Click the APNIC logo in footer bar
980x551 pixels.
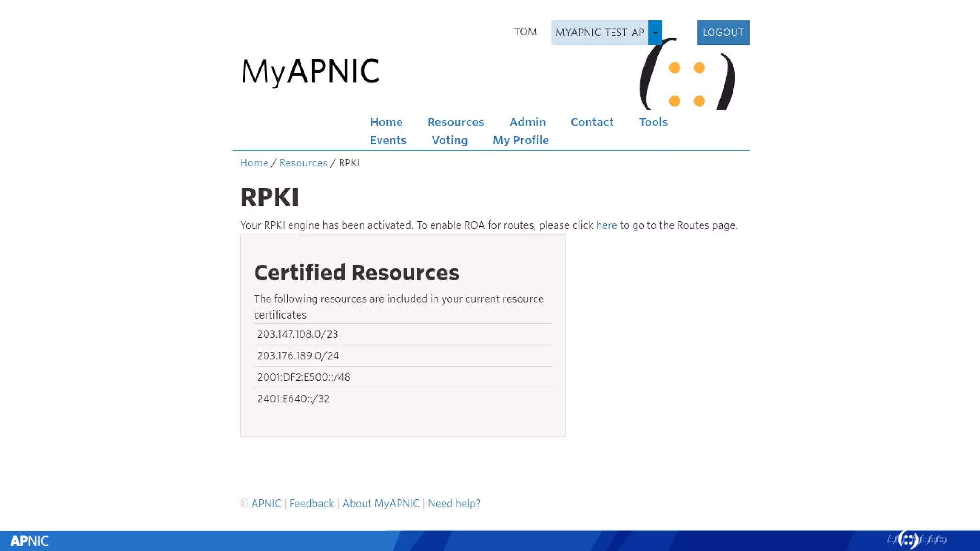click(29, 541)
